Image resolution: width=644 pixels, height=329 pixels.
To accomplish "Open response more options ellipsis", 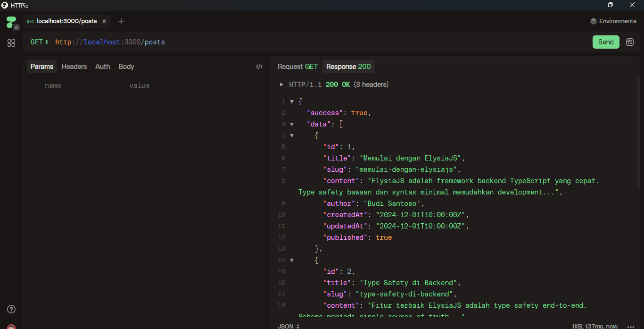I will (631, 326).
